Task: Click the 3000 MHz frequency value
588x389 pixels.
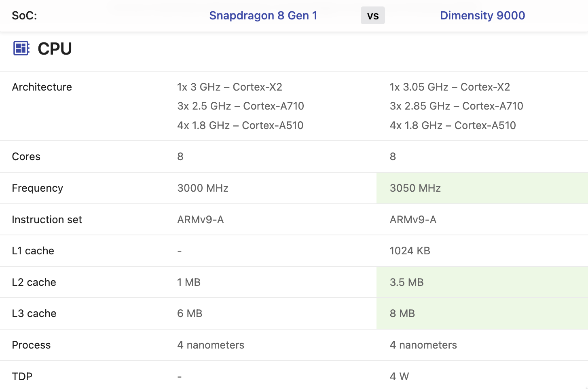Action: pos(203,188)
